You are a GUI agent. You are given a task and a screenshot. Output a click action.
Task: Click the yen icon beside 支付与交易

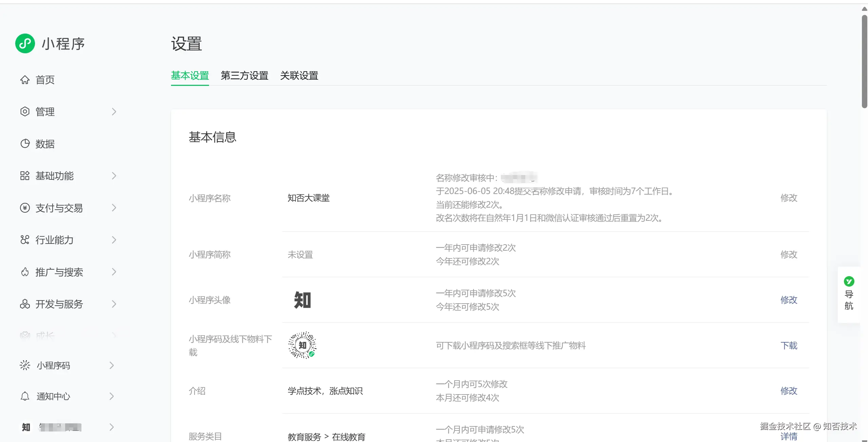click(x=25, y=208)
